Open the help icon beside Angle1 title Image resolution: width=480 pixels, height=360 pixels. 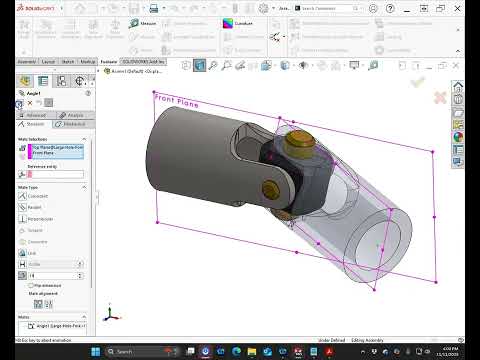tap(88, 93)
